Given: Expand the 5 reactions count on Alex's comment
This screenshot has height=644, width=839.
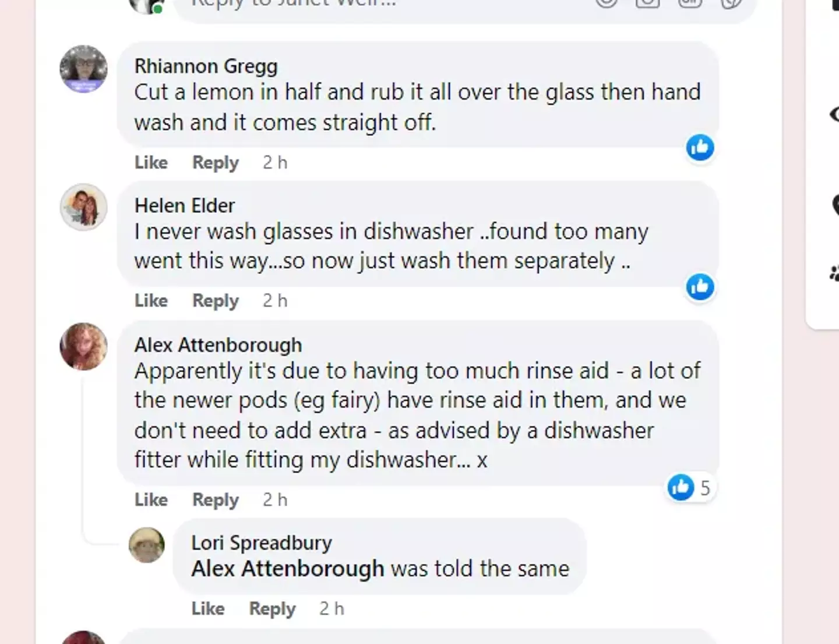Looking at the screenshot, I should pos(706,488).
